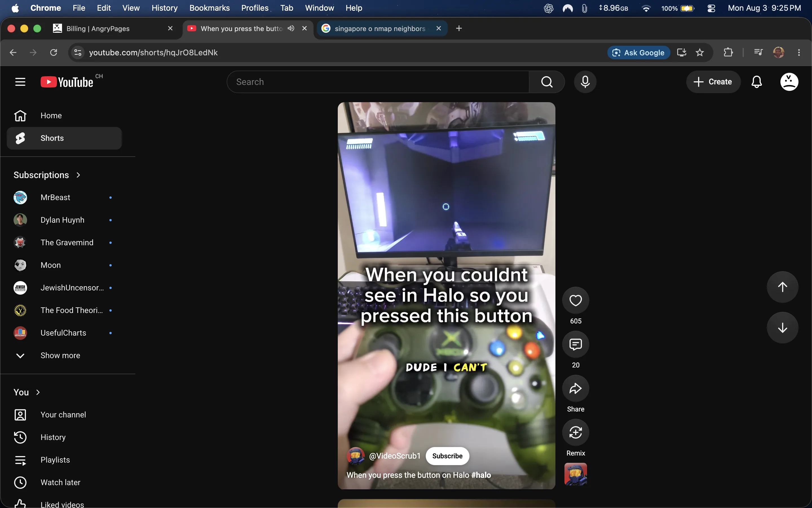812x508 pixels.
Task: Click the search magnifier button
Action: [547, 82]
